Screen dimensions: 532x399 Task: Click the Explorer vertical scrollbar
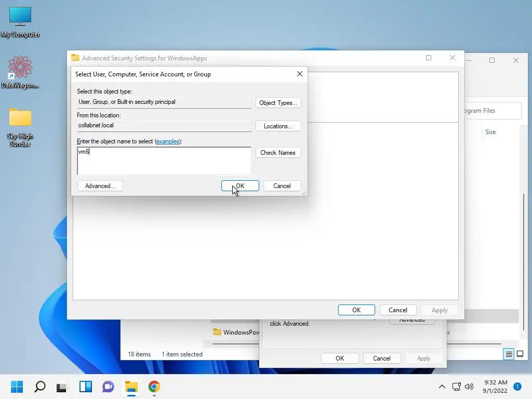click(x=524, y=262)
